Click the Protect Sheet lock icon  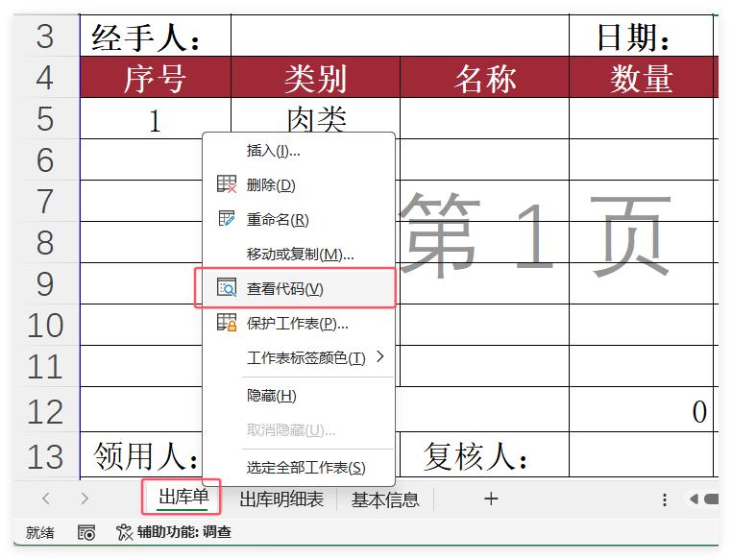(227, 323)
